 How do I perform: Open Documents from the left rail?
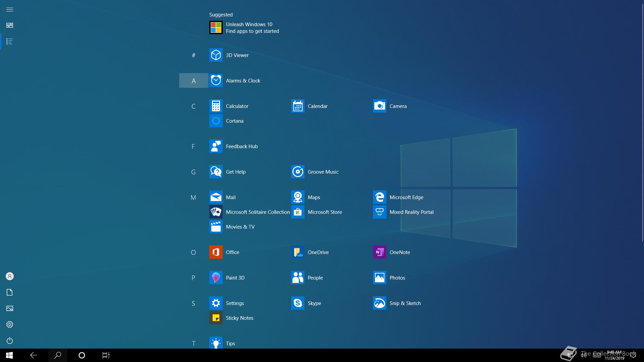(x=10, y=292)
